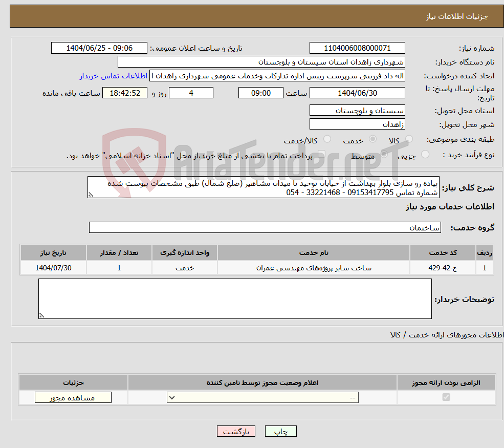Click the شماره نیاز number field

pyautogui.click(x=357, y=48)
